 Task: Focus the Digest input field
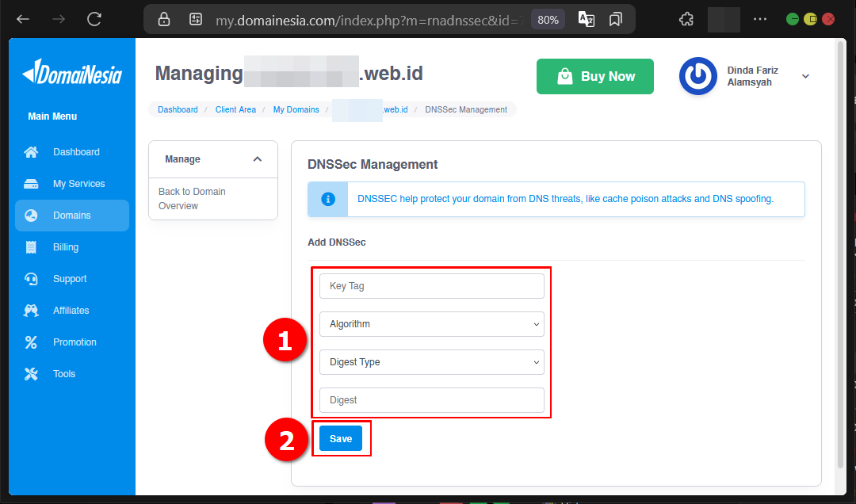pyautogui.click(x=432, y=400)
